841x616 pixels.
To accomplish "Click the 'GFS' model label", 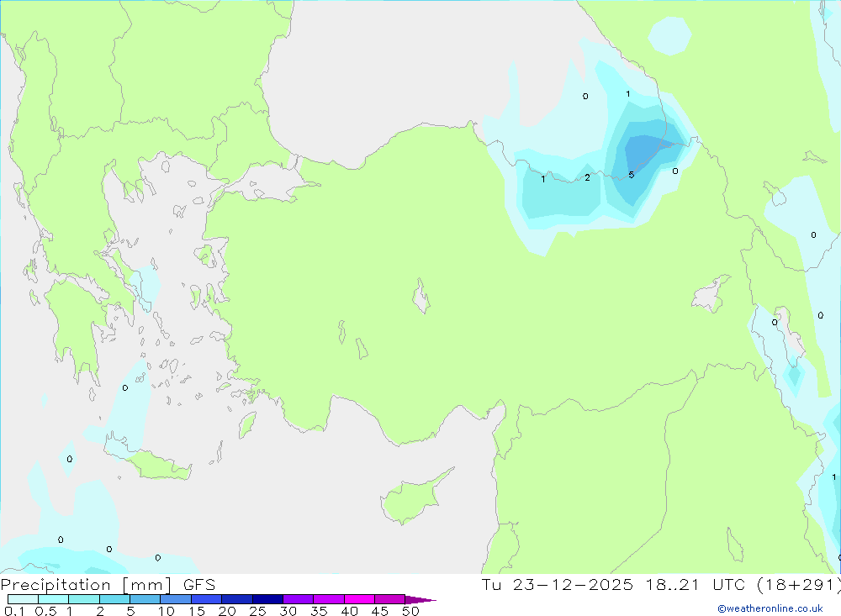I will pos(199,585).
